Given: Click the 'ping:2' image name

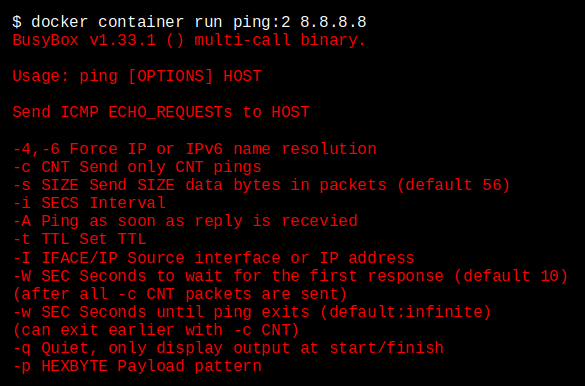Looking at the screenshot, I should [262, 22].
